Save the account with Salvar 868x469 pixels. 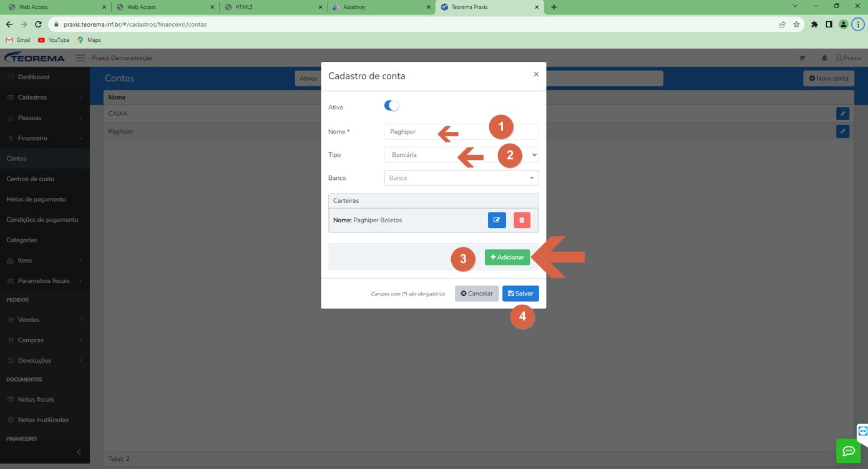click(520, 294)
